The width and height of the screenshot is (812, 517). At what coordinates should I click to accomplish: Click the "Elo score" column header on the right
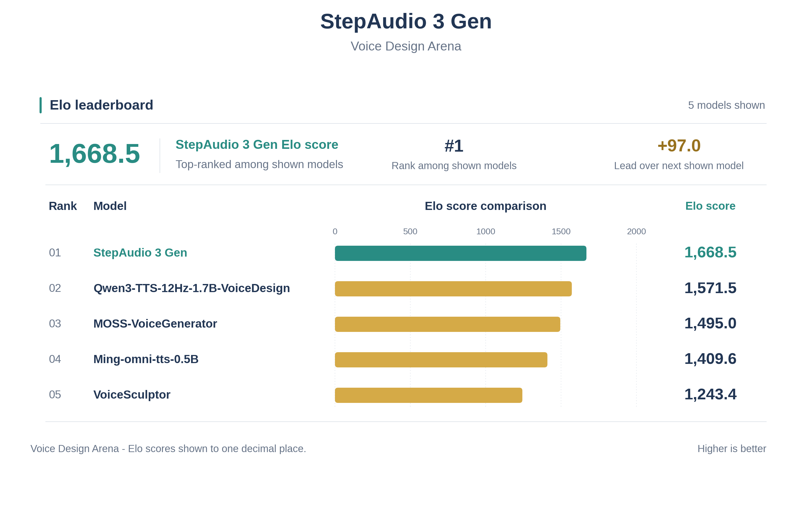710,206
